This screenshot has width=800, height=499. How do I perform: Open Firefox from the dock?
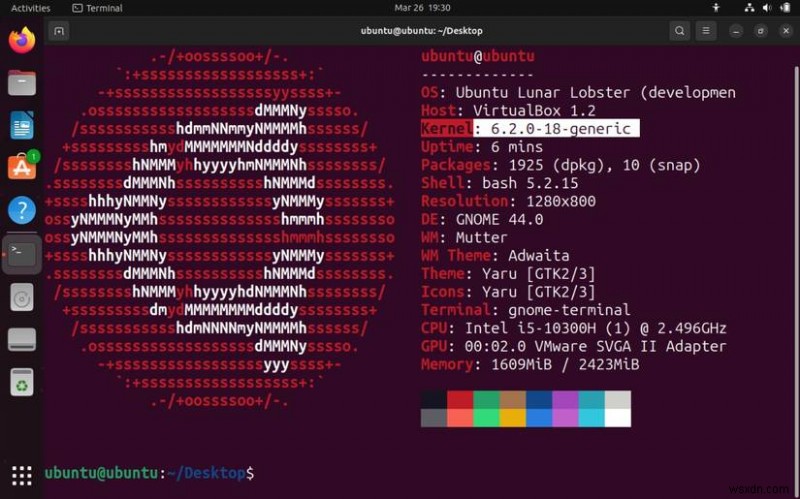tap(22, 40)
